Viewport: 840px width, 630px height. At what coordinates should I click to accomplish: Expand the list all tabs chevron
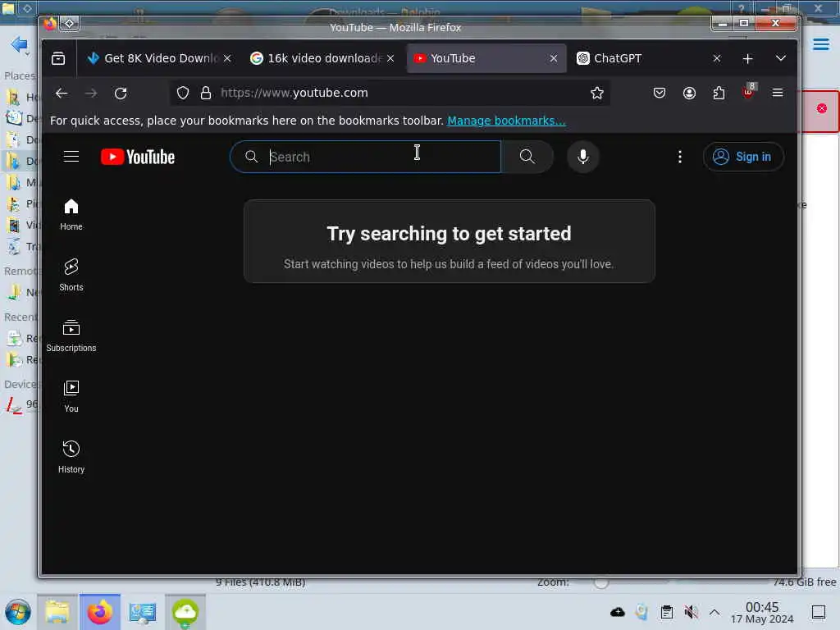(781, 58)
